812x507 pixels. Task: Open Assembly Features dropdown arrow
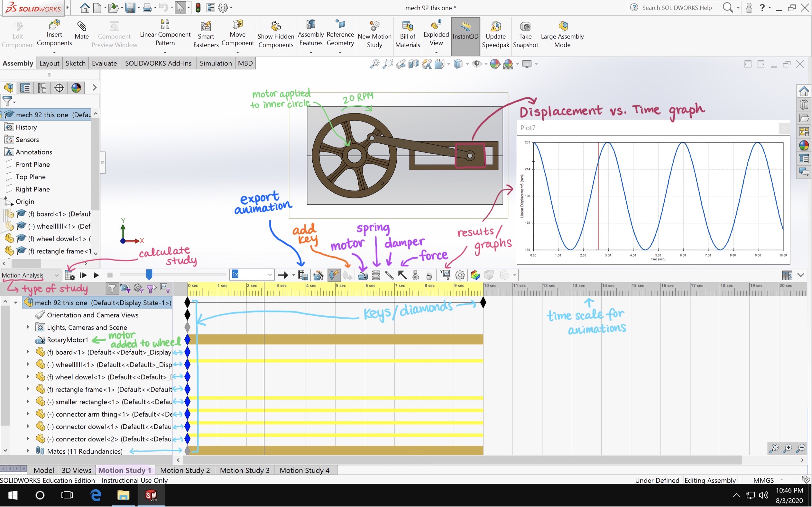(x=311, y=53)
